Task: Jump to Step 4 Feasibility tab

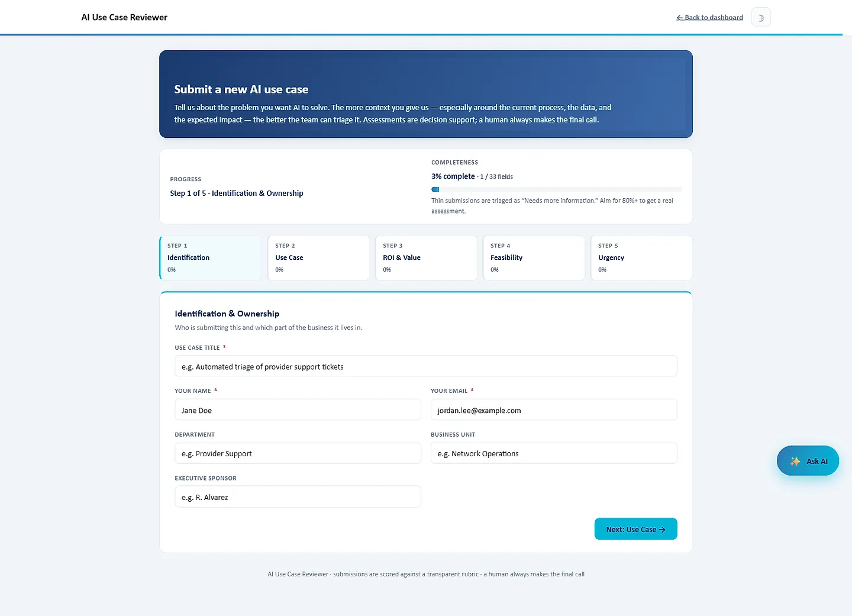Action: [x=534, y=258]
